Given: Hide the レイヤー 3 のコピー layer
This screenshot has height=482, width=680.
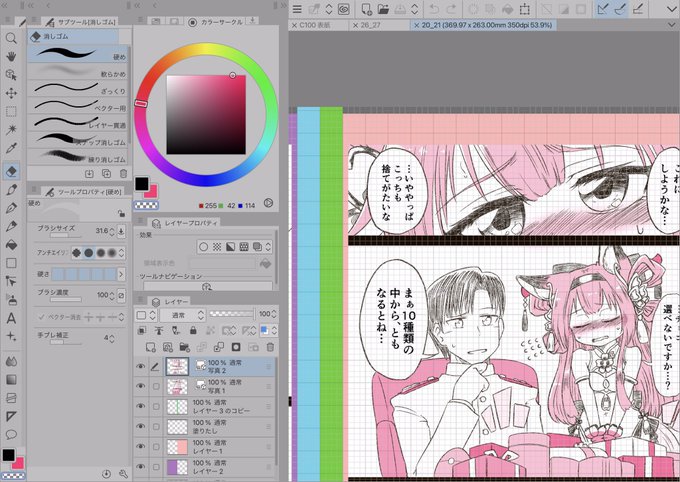Looking at the screenshot, I should 141,407.
